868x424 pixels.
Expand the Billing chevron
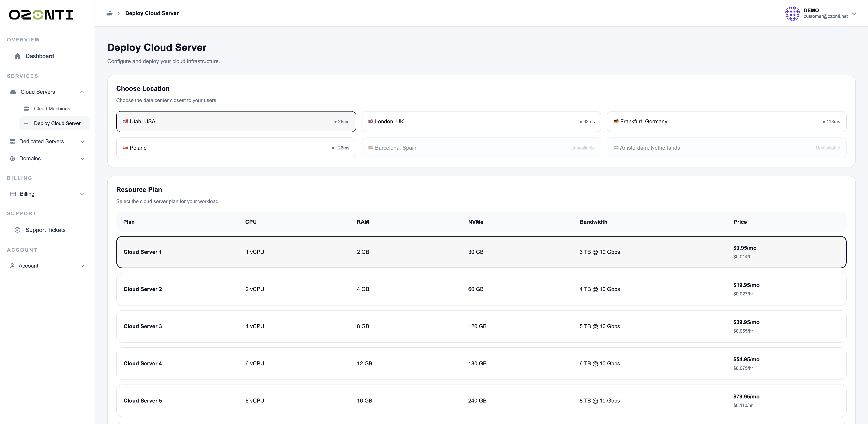pyautogui.click(x=82, y=194)
